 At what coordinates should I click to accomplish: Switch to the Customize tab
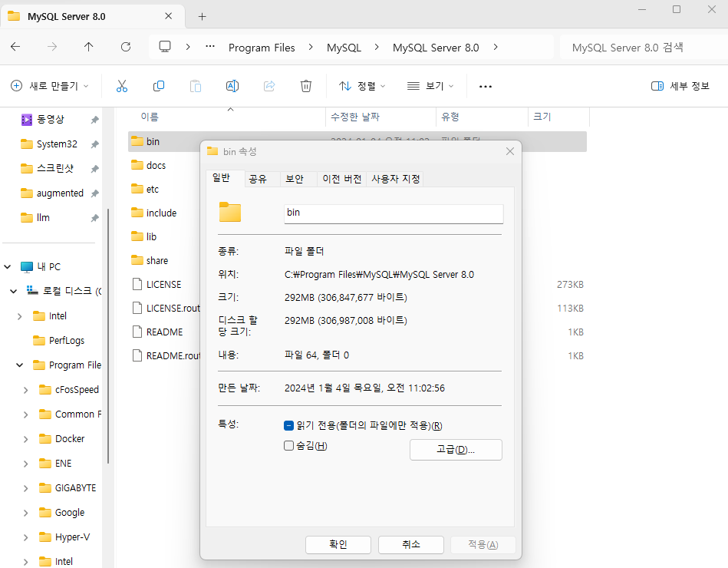396,179
